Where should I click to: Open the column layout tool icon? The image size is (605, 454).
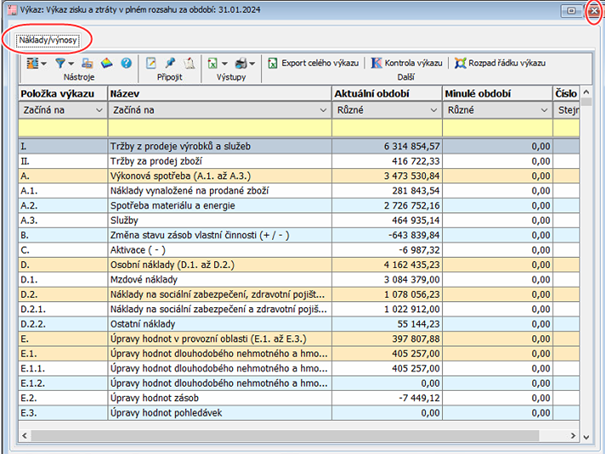pyautogui.click(x=34, y=63)
